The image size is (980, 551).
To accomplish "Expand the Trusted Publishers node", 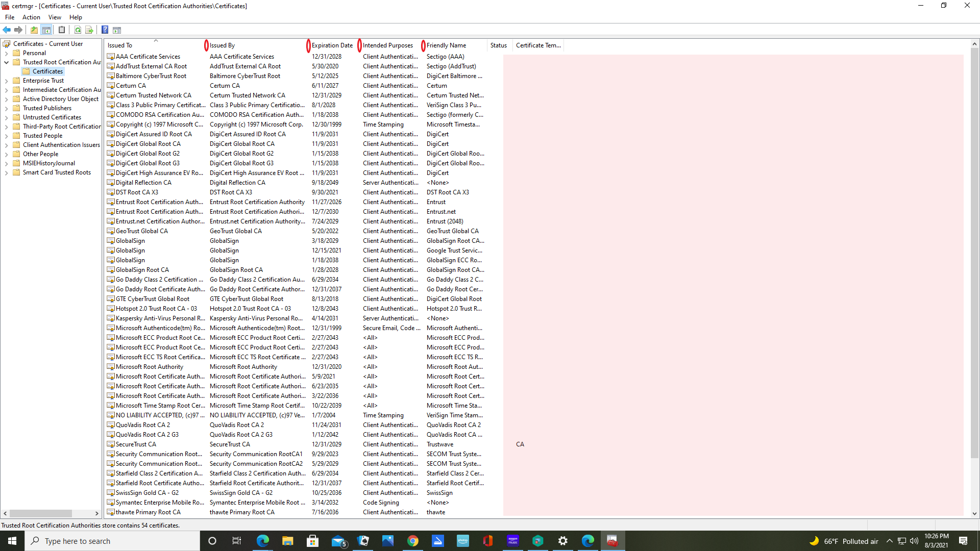I will (6, 108).
